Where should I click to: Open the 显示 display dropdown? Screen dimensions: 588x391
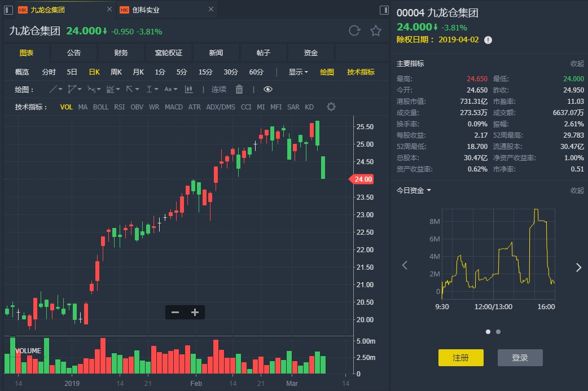coord(298,72)
